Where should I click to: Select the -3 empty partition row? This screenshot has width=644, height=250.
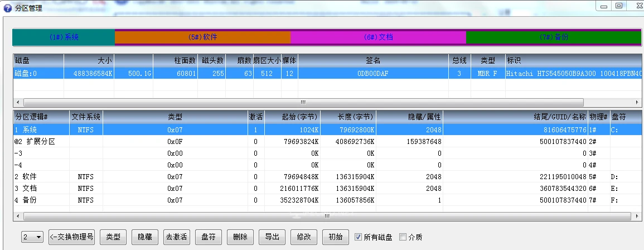tap(327, 153)
